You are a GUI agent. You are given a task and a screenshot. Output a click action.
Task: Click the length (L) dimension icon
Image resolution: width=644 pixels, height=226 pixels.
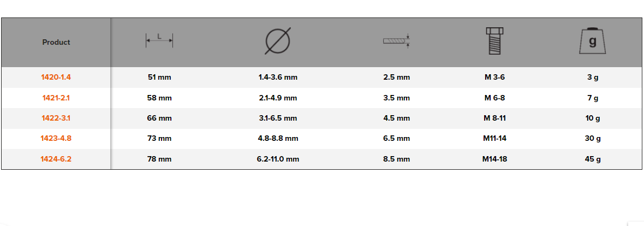159,40
